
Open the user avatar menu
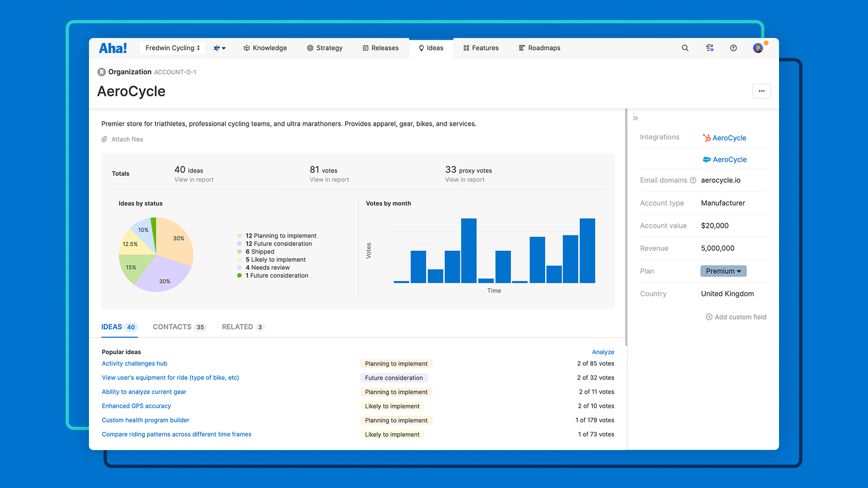coord(758,48)
